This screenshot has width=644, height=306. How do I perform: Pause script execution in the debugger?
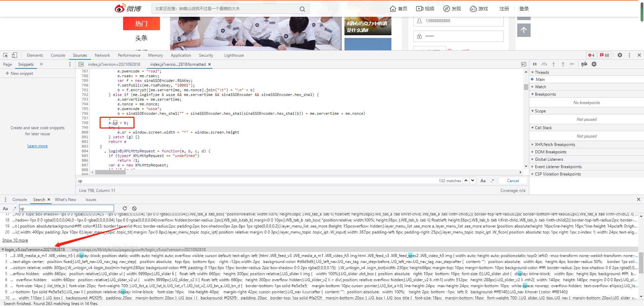tap(535, 64)
